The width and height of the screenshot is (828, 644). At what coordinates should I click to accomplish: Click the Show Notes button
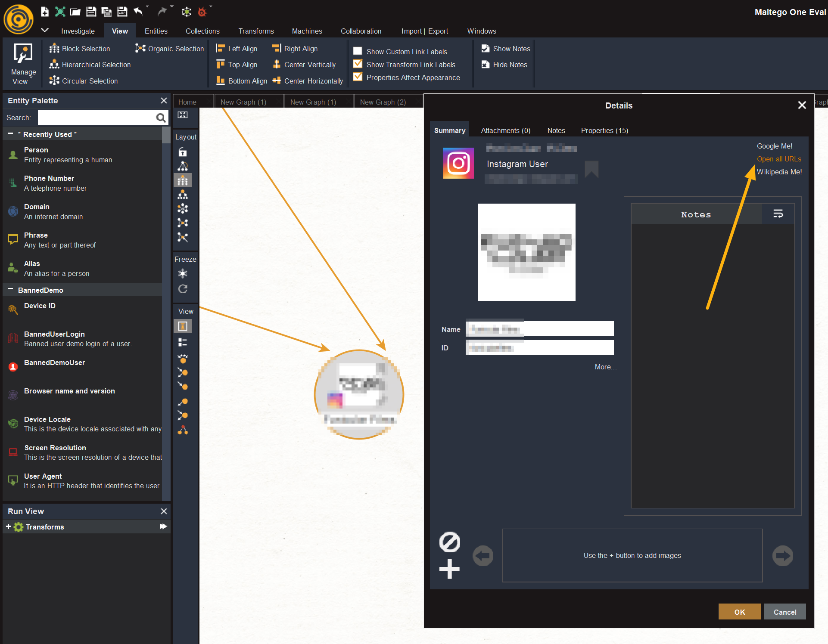pos(506,49)
